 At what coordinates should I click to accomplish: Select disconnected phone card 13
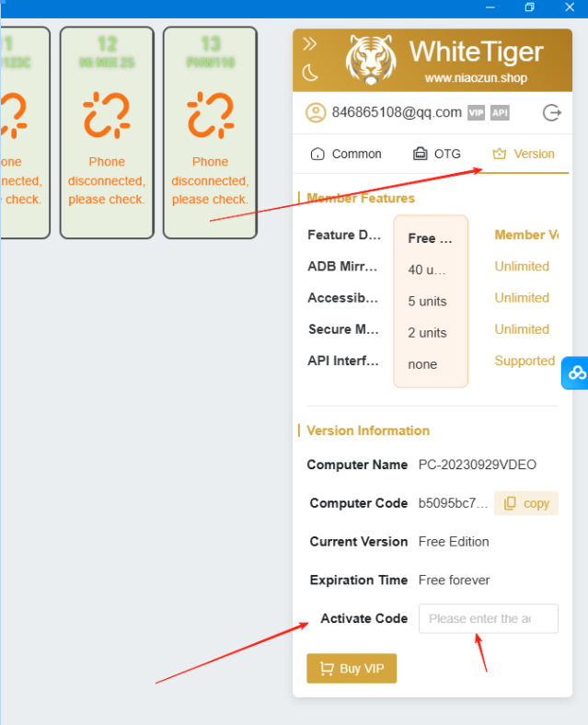(x=211, y=132)
